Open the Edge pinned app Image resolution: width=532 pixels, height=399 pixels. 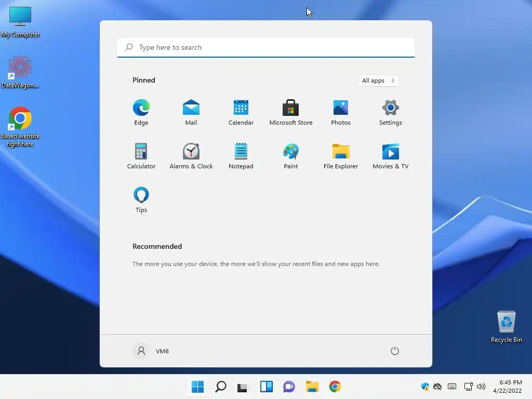pos(141,113)
